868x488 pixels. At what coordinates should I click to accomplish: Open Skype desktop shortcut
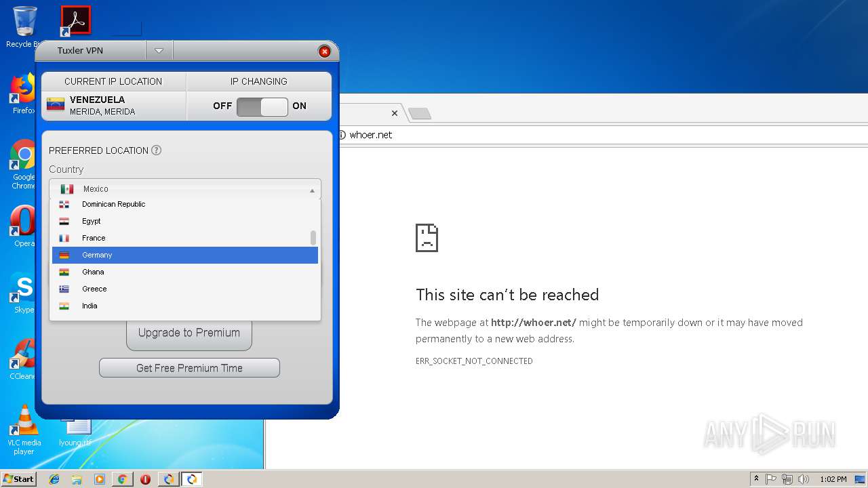tap(22, 293)
